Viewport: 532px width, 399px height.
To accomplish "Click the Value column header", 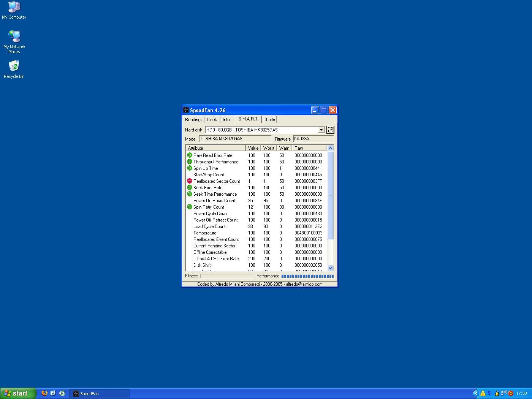I will point(253,148).
